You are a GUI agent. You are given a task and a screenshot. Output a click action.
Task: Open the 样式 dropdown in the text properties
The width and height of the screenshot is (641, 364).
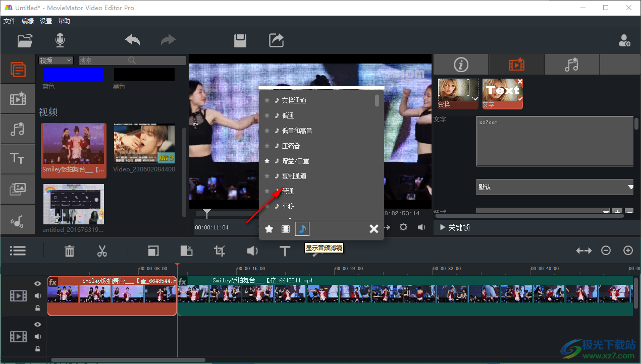click(x=544, y=212)
